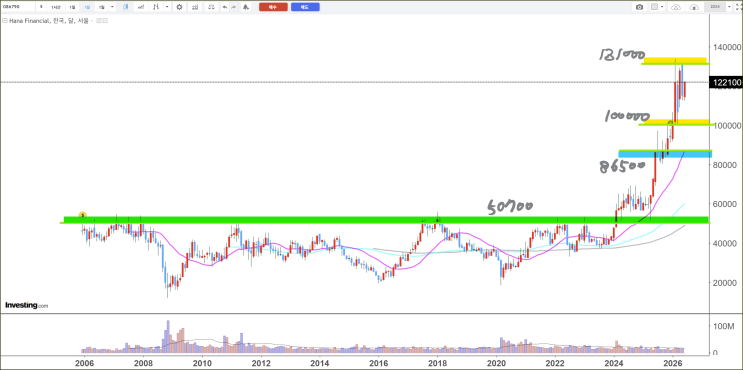Expand the time interval dropdown arrow
The width and height of the screenshot is (743, 370).
click(112, 7)
